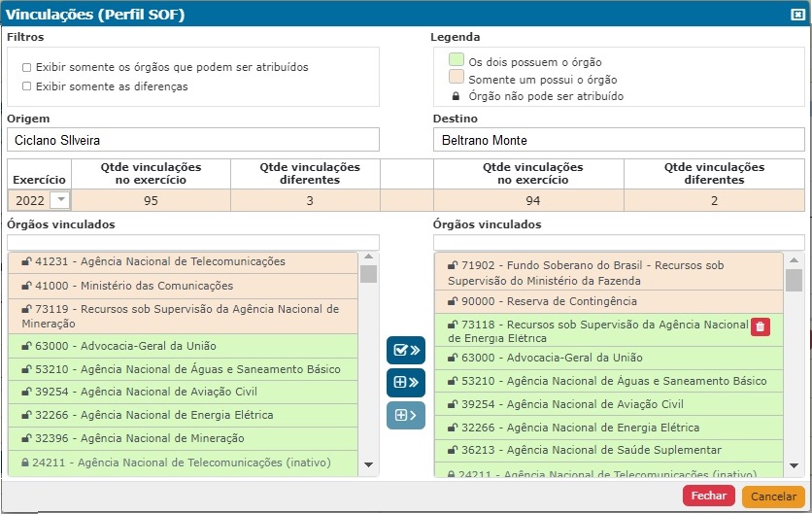Select origin '39254 - Agência Nacional de Aviação Civil'

coord(183,393)
